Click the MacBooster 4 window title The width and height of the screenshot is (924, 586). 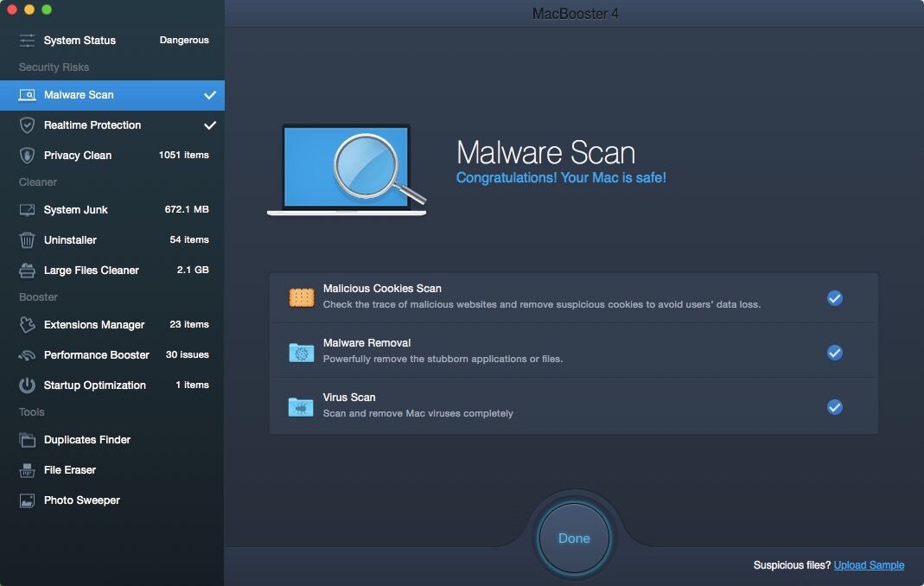pos(575,14)
